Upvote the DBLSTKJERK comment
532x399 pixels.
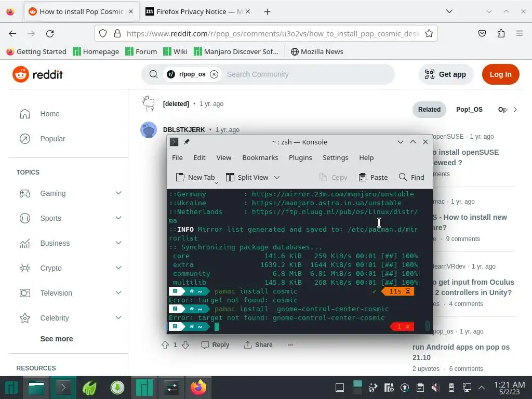[165, 345]
